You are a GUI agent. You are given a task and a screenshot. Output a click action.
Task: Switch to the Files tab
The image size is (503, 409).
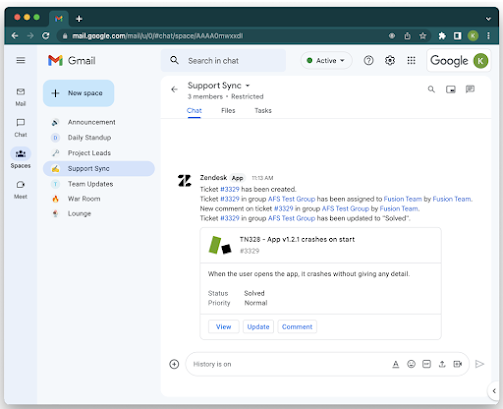pyautogui.click(x=228, y=111)
